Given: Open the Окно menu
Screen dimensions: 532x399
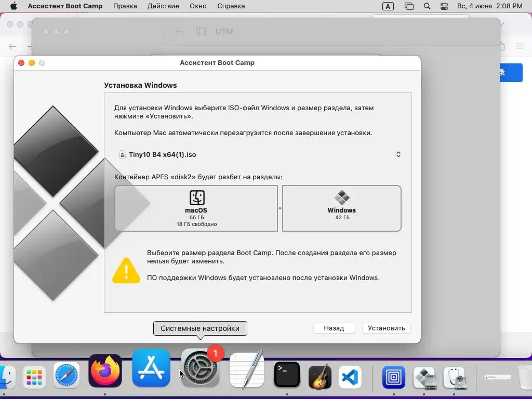Looking at the screenshot, I should pyautogui.click(x=198, y=6).
